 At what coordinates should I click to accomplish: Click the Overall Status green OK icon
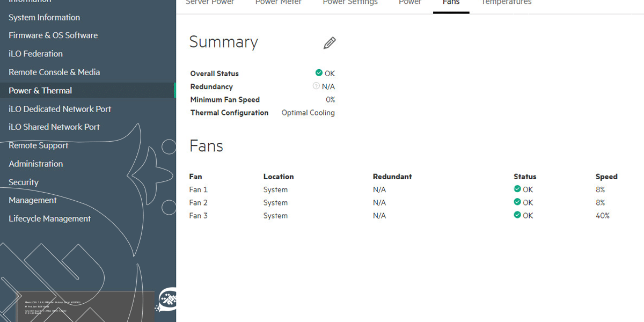pos(319,73)
